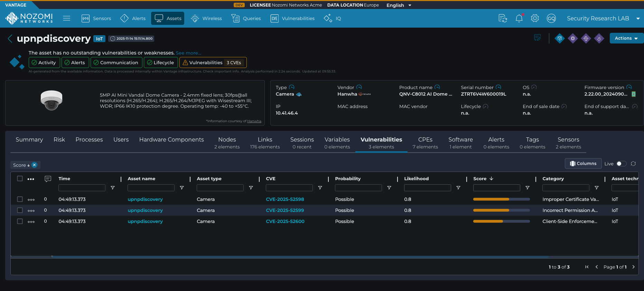
Task: Open the GQ user avatar
Action: tap(551, 18)
